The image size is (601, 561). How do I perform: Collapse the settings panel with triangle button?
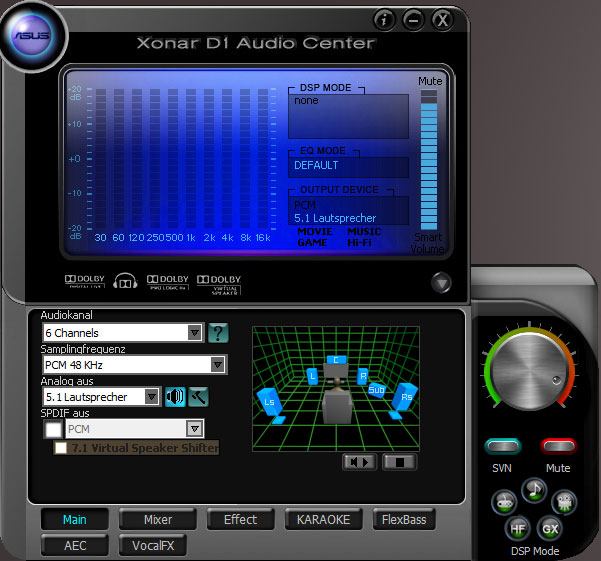coord(441,283)
